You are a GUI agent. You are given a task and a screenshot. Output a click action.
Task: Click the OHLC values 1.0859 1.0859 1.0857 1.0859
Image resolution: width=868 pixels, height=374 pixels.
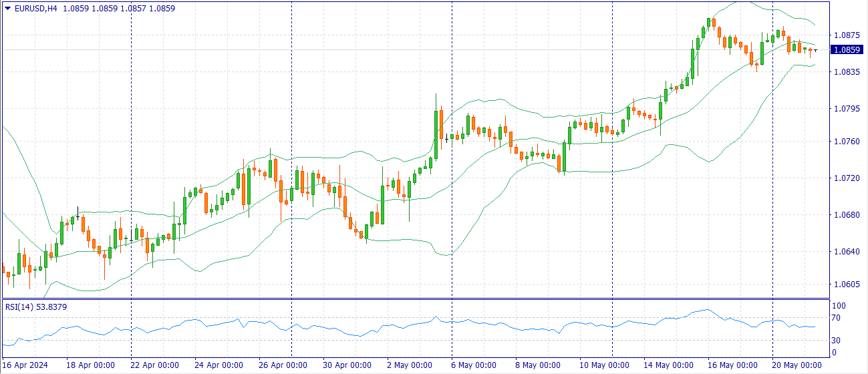point(120,8)
